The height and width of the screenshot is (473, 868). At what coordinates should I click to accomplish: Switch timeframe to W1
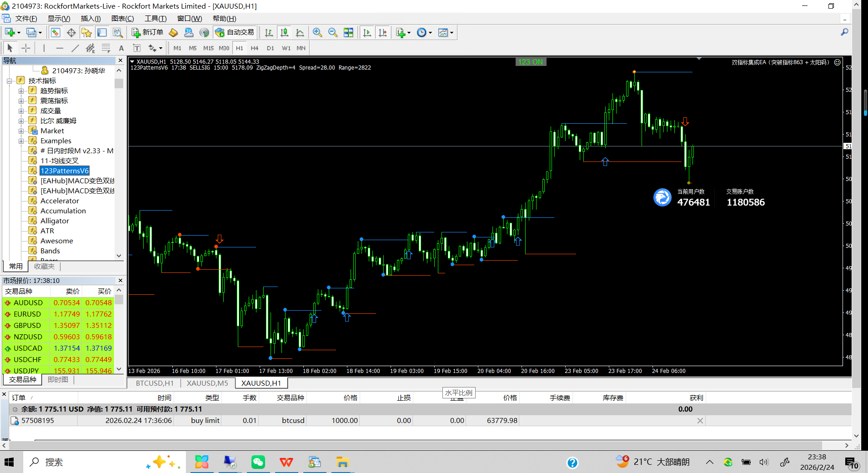tap(286, 48)
